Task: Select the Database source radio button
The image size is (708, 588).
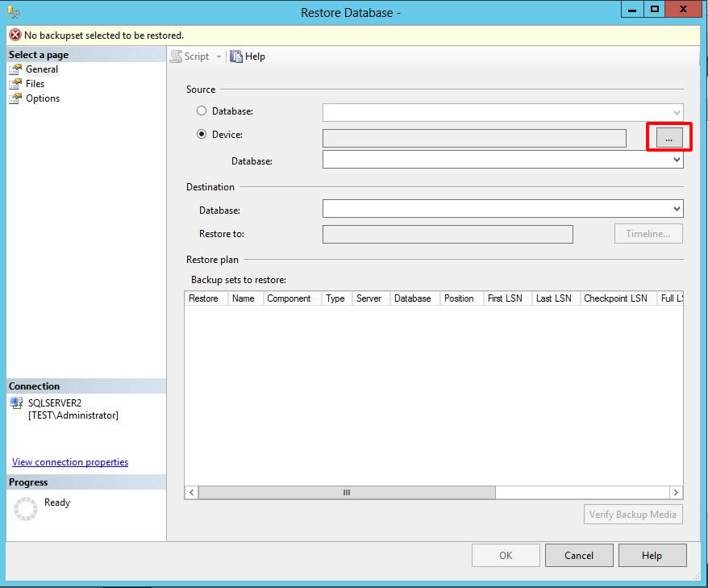Action: [x=202, y=111]
